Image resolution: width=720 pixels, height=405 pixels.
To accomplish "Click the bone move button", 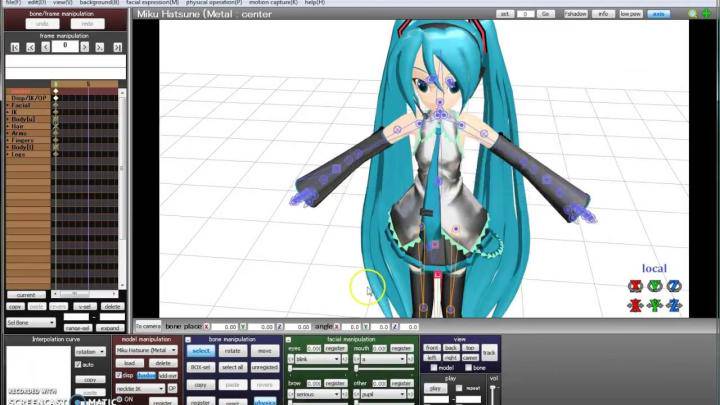I will pyautogui.click(x=264, y=351).
